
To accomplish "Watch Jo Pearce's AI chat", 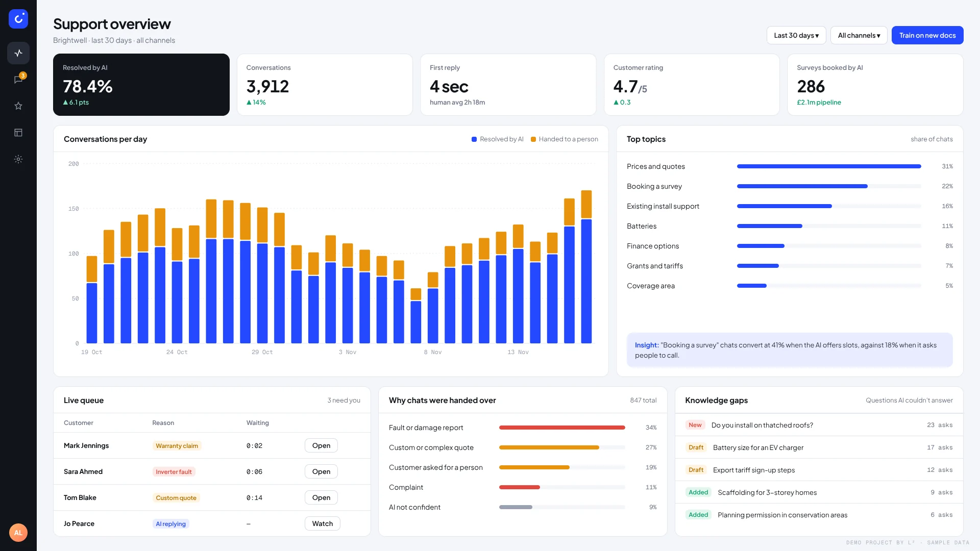I will tap(323, 523).
